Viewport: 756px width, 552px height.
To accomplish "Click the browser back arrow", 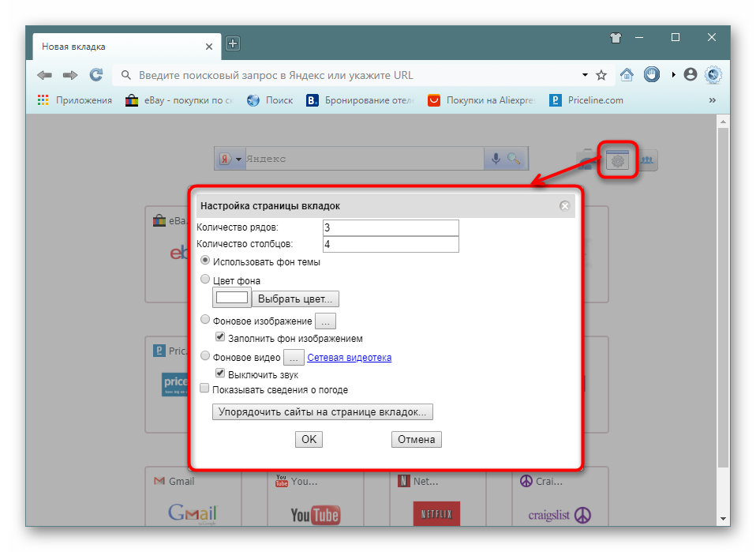I will tap(44, 75).
